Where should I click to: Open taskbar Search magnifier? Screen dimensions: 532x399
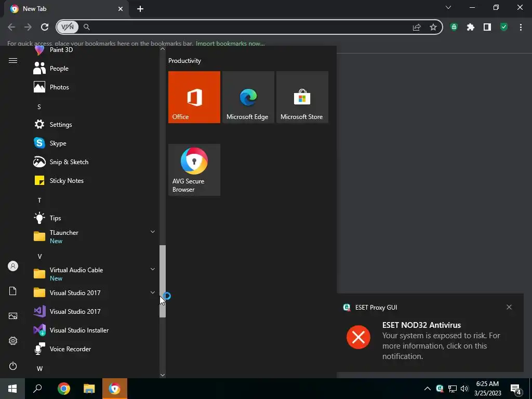[x=37, y=389]
